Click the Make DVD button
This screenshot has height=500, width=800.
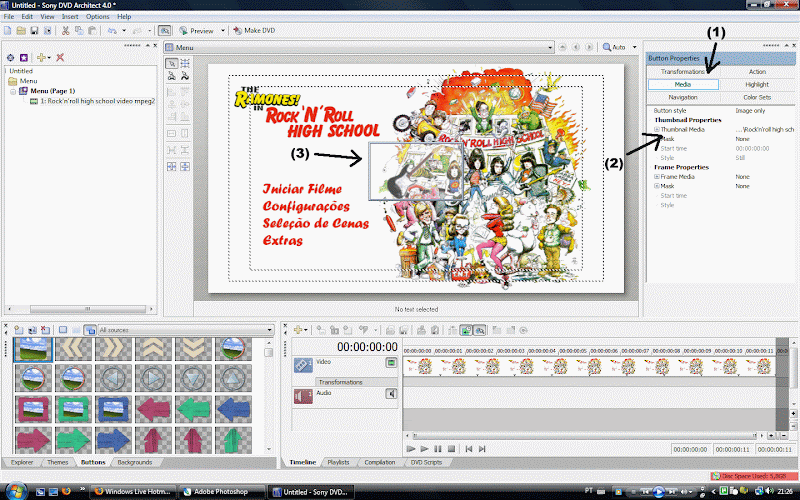pyautogui.click(x=254, y=31)
